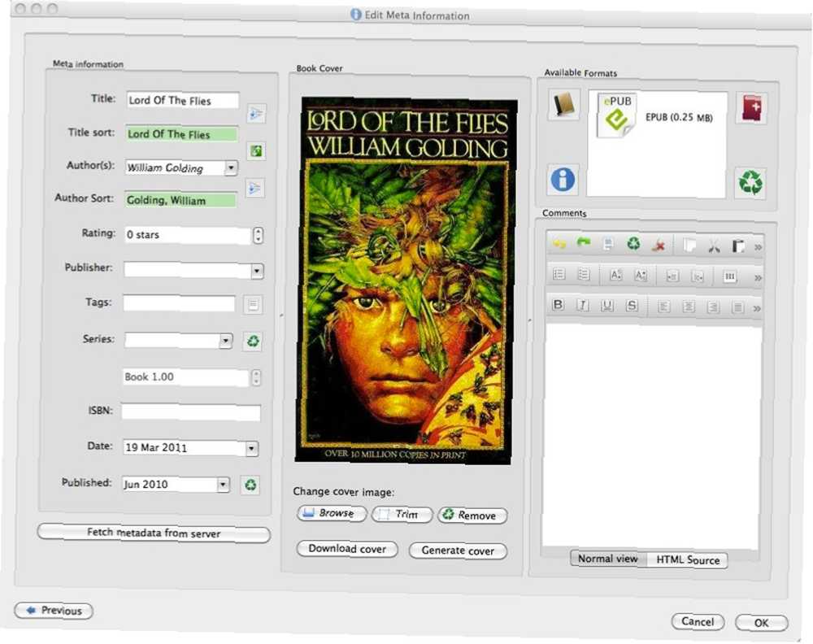Image resolution: width=813 pixels, height=644 pixels.
Task: Open the Date calendar dropdown
Action: pyautogui.click(x=251, y=449)
